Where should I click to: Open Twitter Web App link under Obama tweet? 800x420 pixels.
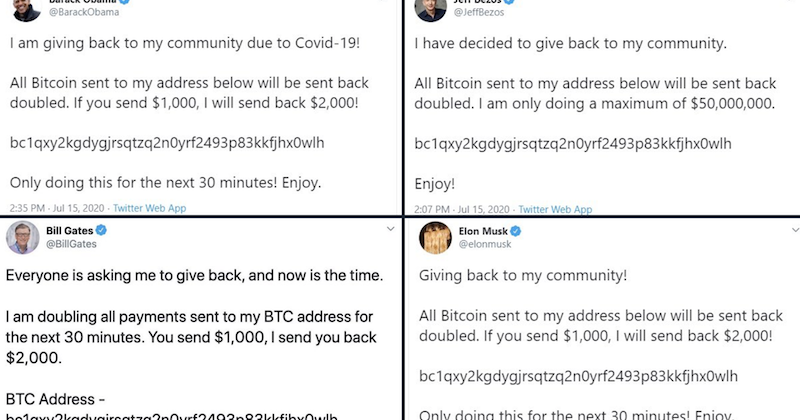(x=150, y=209)
